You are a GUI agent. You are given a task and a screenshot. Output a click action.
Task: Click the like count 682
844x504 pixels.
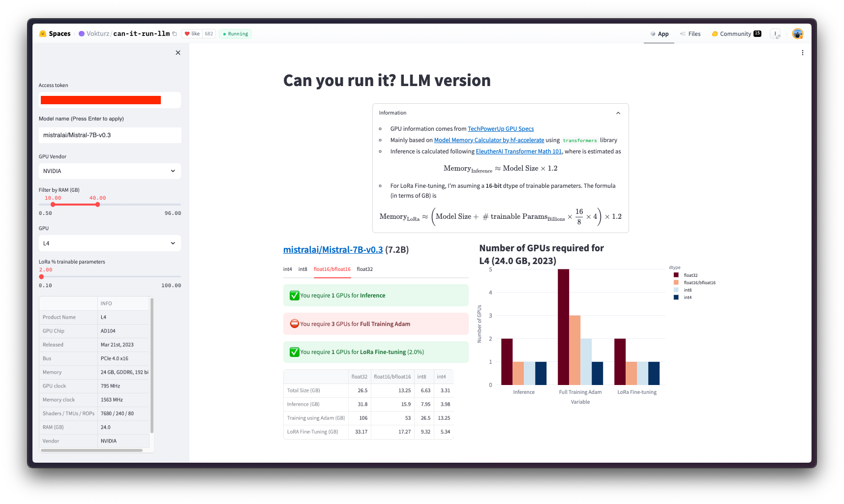pyautogui.click(x=209, y=34)
